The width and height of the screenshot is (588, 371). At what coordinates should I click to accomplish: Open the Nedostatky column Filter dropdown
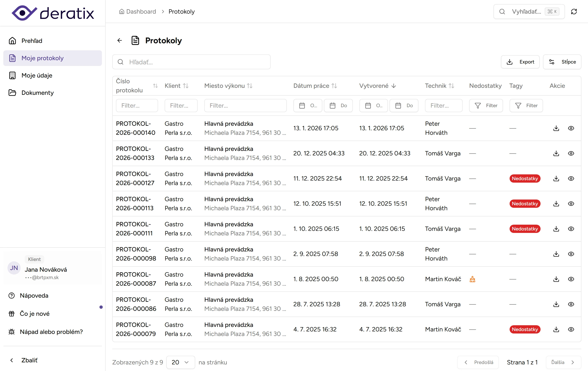[486, 106]
